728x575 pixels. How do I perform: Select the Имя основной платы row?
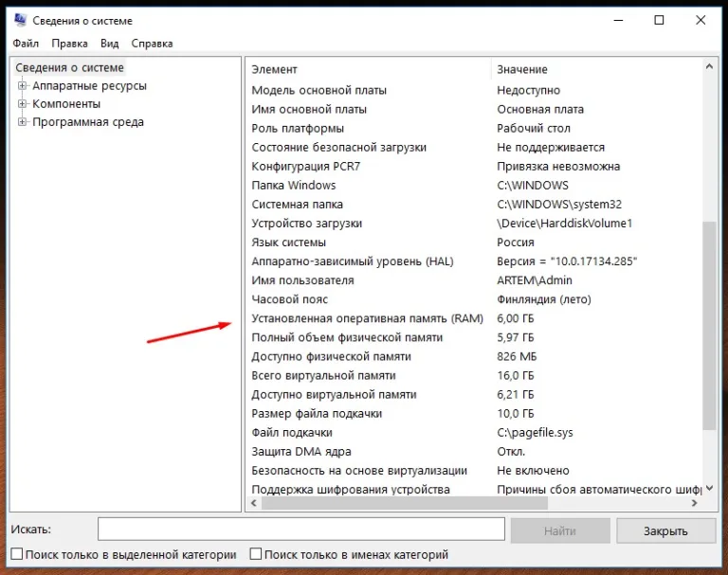[x=474, y=109]
